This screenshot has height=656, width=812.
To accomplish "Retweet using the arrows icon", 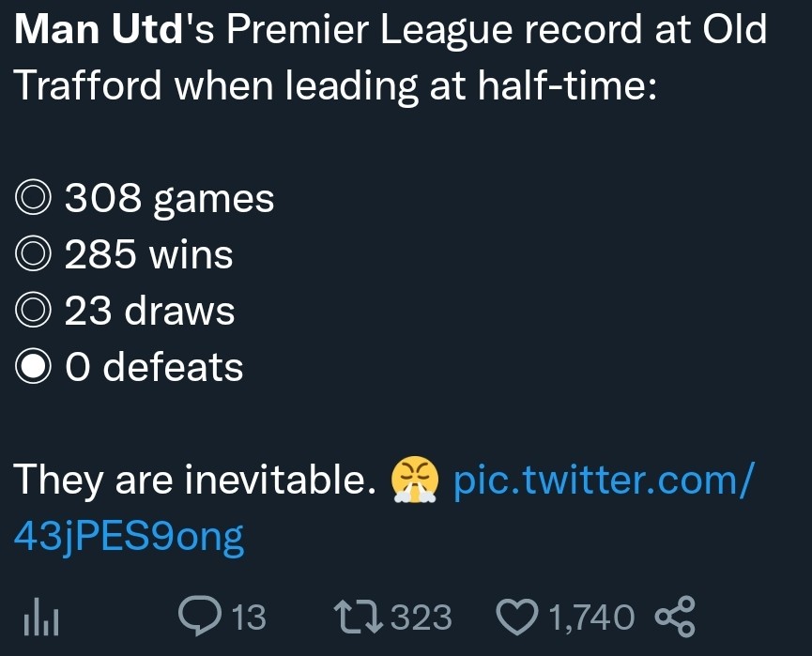I will pos(358,617).
